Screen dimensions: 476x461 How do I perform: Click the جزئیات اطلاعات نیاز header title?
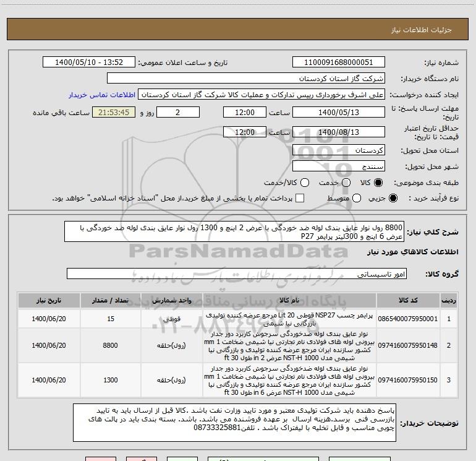click(x=422, y=30)
